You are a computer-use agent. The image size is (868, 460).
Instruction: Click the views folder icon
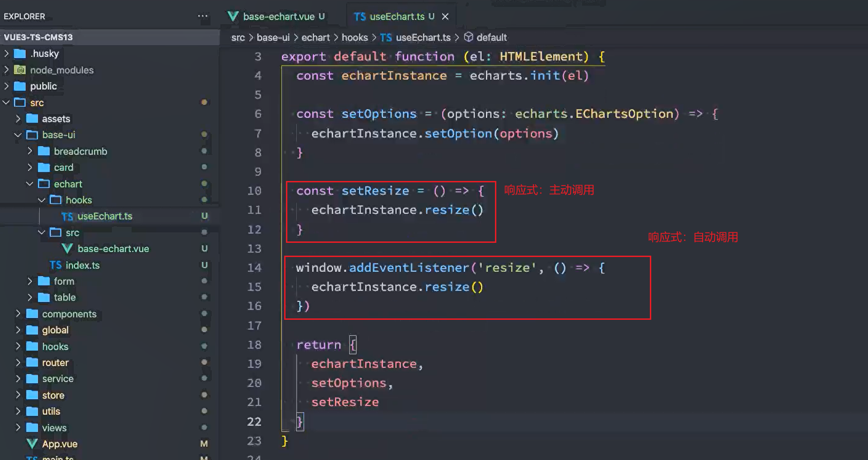pyautogui.click(x=32, y=427)
